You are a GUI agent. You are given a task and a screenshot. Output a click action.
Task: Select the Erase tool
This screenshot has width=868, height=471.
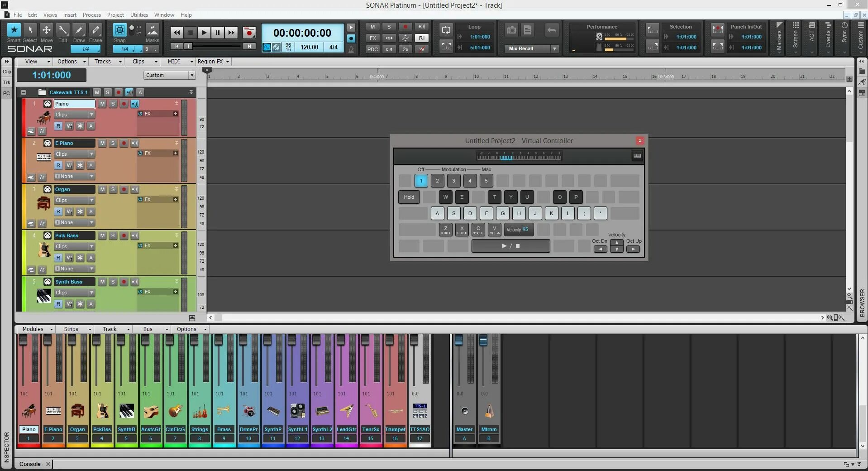95,30
